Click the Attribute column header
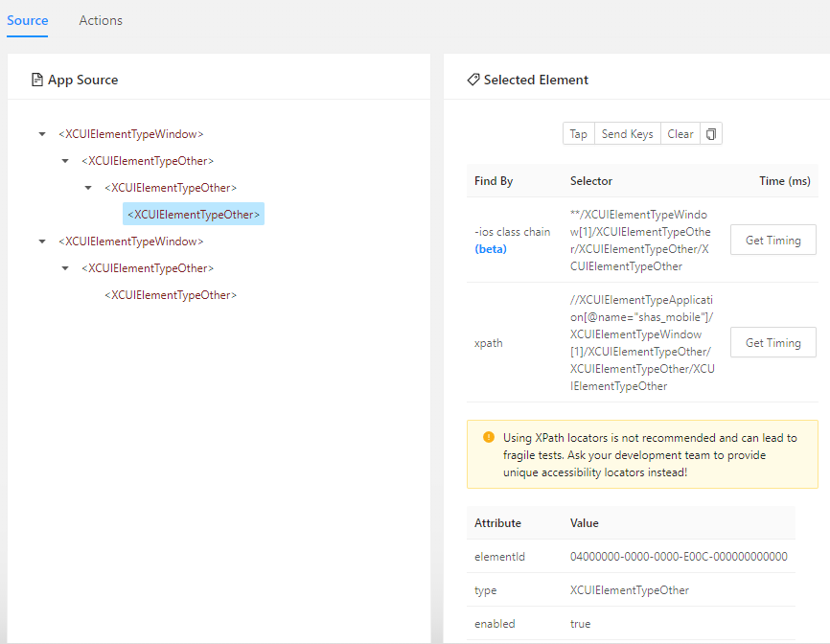The height and width of the screenshot is (644, 830). point(497,523)
